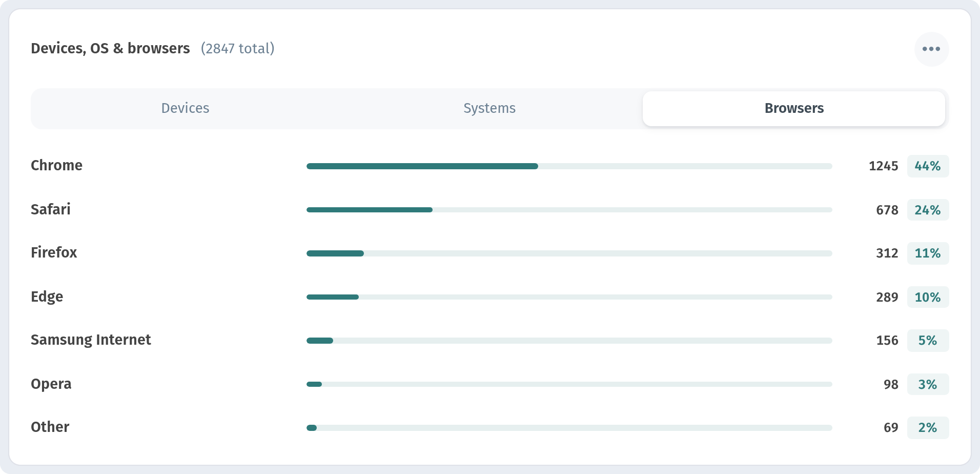
Task: Select the Browsers tab
Action: click(x=794, y=108)
